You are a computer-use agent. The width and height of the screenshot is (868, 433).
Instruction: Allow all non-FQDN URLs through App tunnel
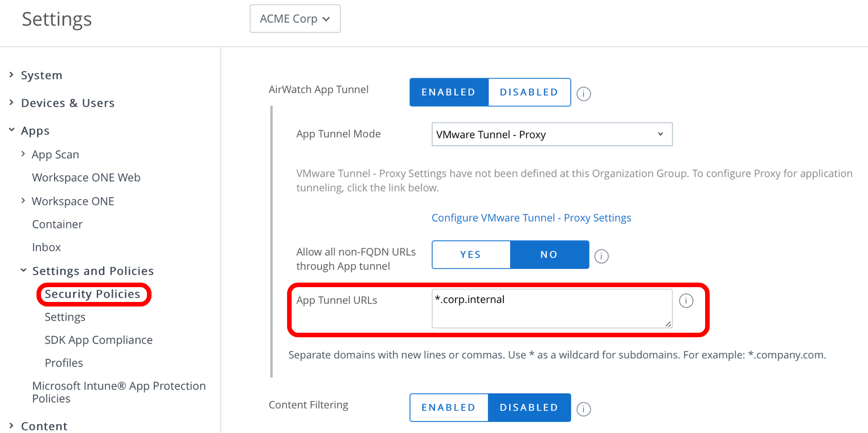(x=471, y=255)
